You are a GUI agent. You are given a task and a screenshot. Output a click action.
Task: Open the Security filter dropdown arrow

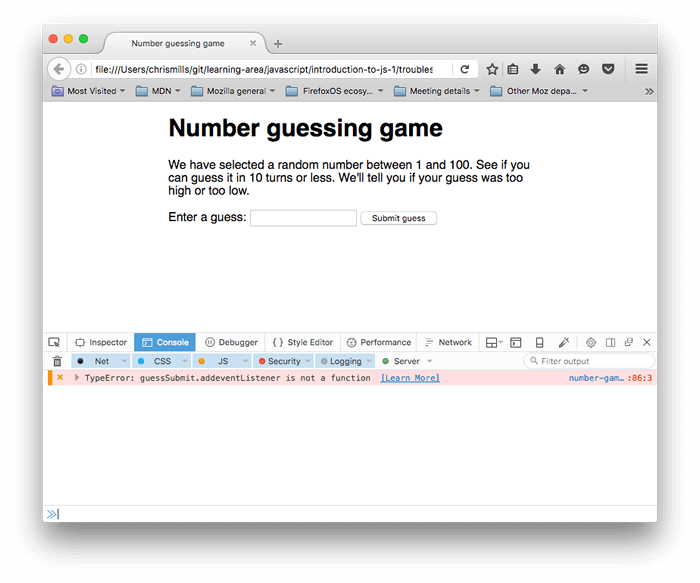(309, 361)
